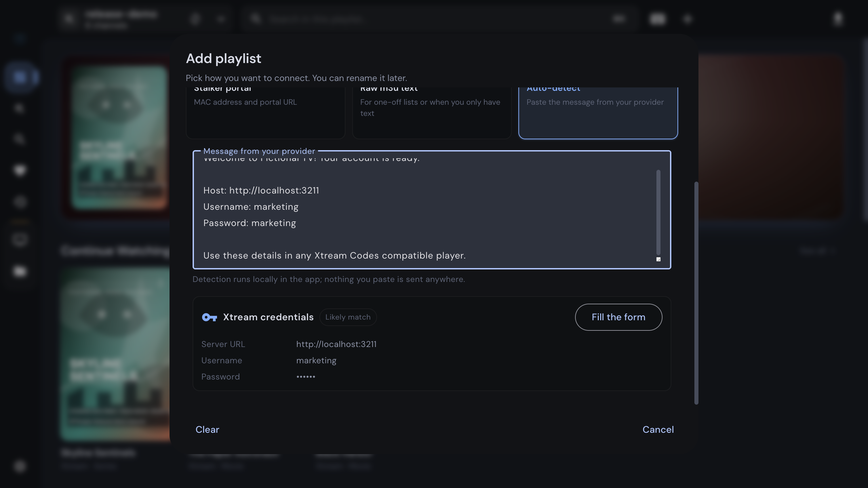Click the Add playlist dialog's vertical scrollbar
The image size is (868, 488).
[x=696, y=293]
